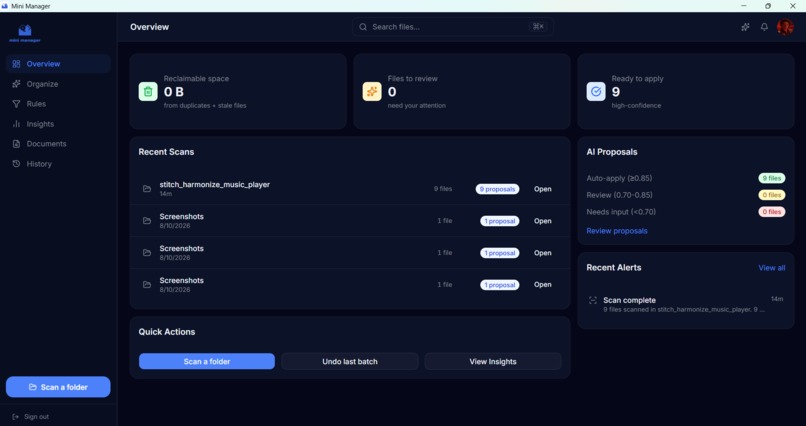The image size is (806, 426).
Task: Click the Recent Alerts heading
Action: pos(614,268)
